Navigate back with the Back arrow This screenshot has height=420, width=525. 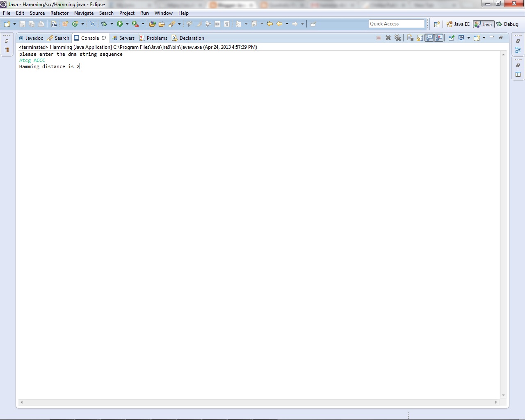(279, 24)
